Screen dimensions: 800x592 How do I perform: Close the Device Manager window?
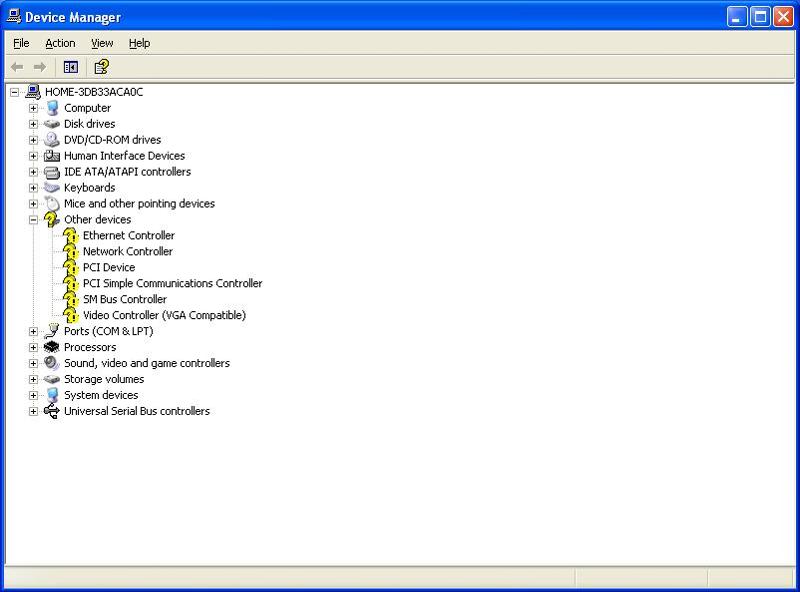[x=783, y=17]
